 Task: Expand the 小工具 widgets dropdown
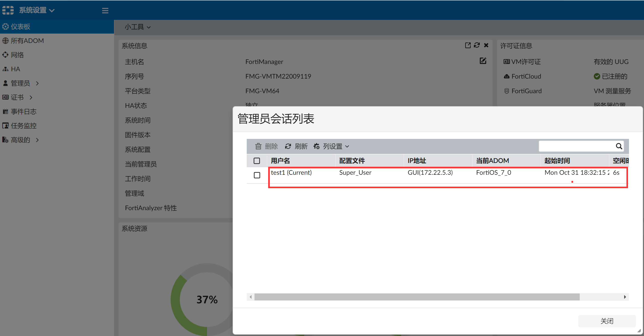click(138, 27)
